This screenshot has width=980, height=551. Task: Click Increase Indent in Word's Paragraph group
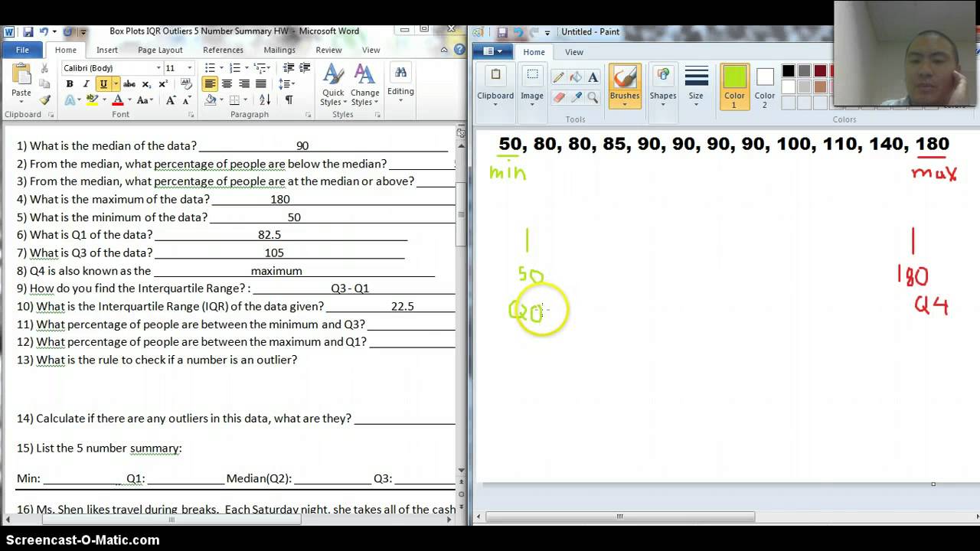click(x=305, y=68)
